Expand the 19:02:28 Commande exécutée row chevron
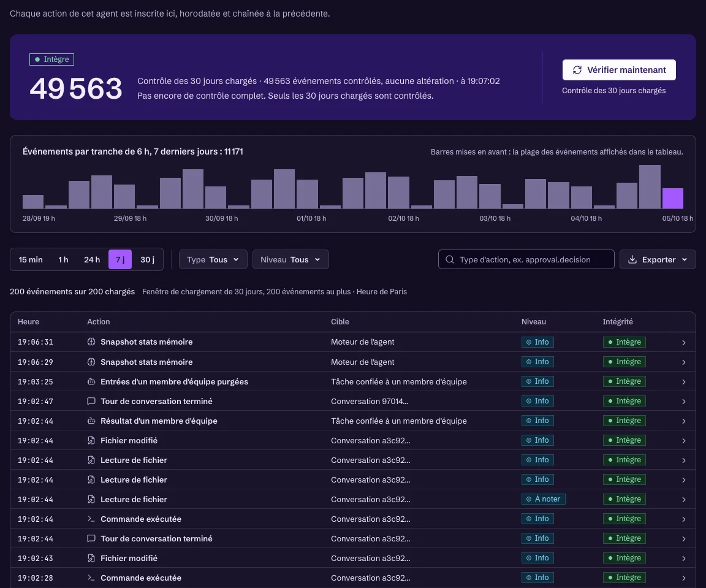Screen dimensions: 706x588 [683, 578]
